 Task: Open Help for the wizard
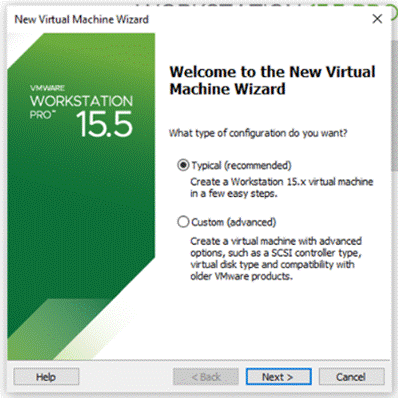pyautogui.click(x=46, y=377)
